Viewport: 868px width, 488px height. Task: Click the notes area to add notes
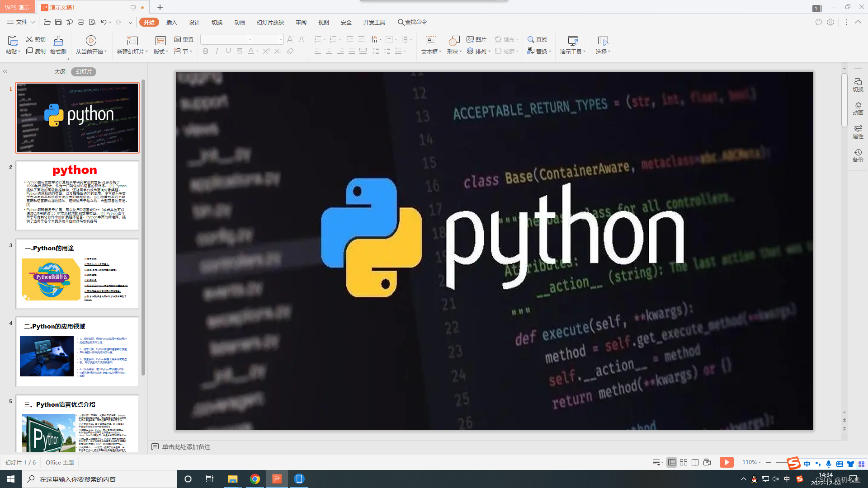tap(186, 447)
